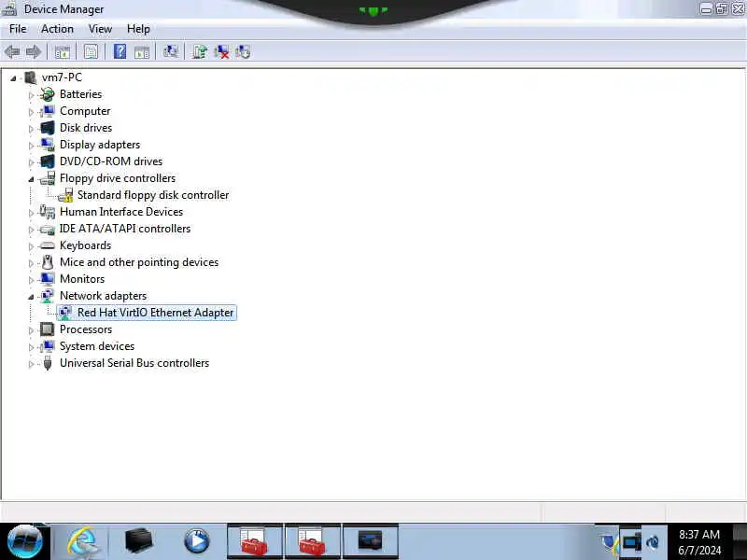This screenshot has height=560, width=747.
Task: Expand the DVD/CD-ROM drives arrow
Action: click(31, 161)
